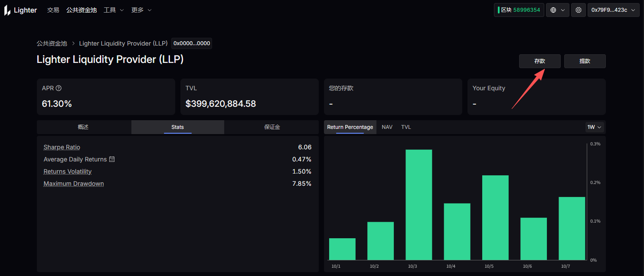
Task: Click the Lighter logo icon
Action: point(7,10)
